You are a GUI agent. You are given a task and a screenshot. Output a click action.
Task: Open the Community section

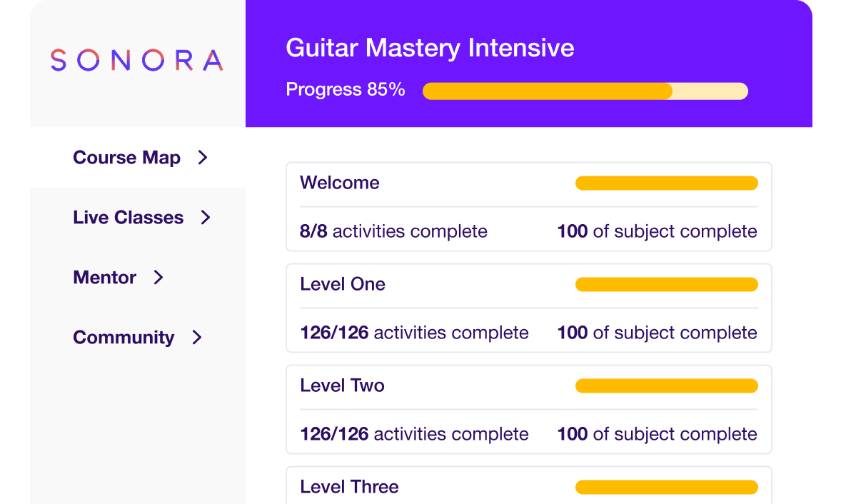pyautogui.click(x=124, y=338)
